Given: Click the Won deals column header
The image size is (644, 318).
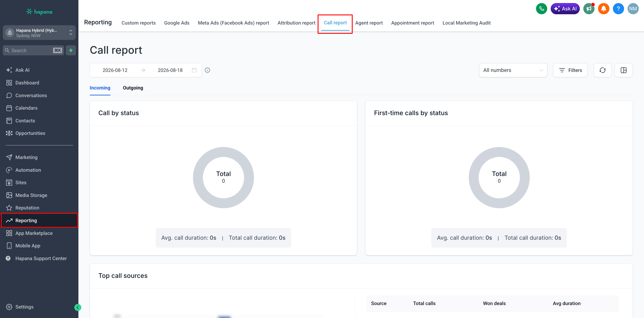Looking at the screenshot, I should coord(494,304).
